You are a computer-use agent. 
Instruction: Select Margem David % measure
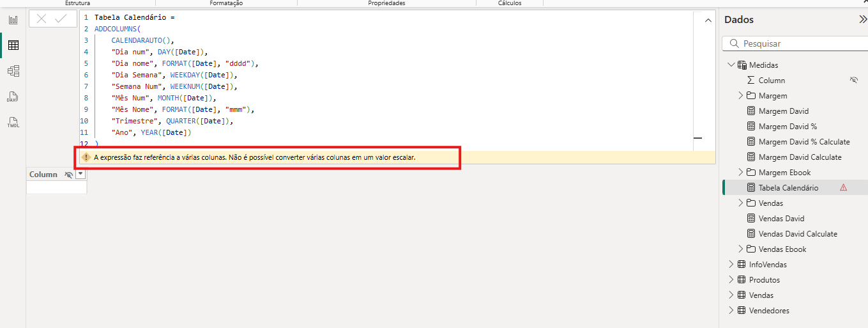pyautogui.click(x=788, y=127)
